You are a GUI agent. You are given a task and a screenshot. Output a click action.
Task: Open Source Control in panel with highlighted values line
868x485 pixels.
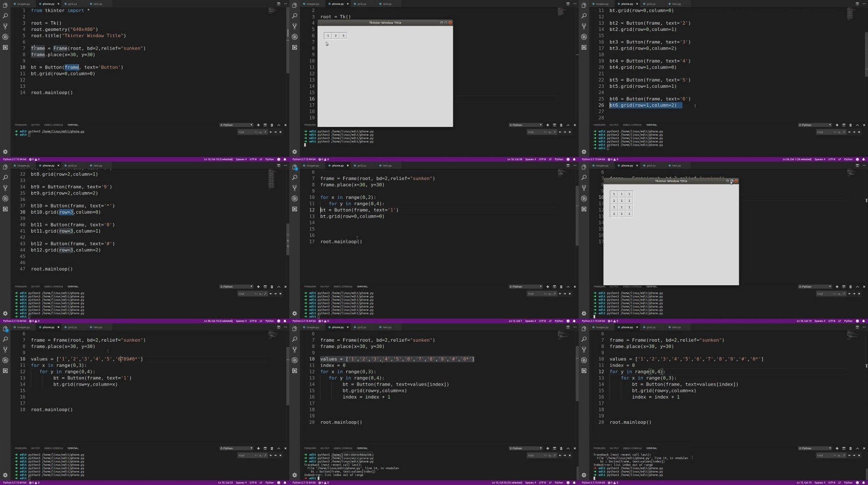click(x=295, y=349)
